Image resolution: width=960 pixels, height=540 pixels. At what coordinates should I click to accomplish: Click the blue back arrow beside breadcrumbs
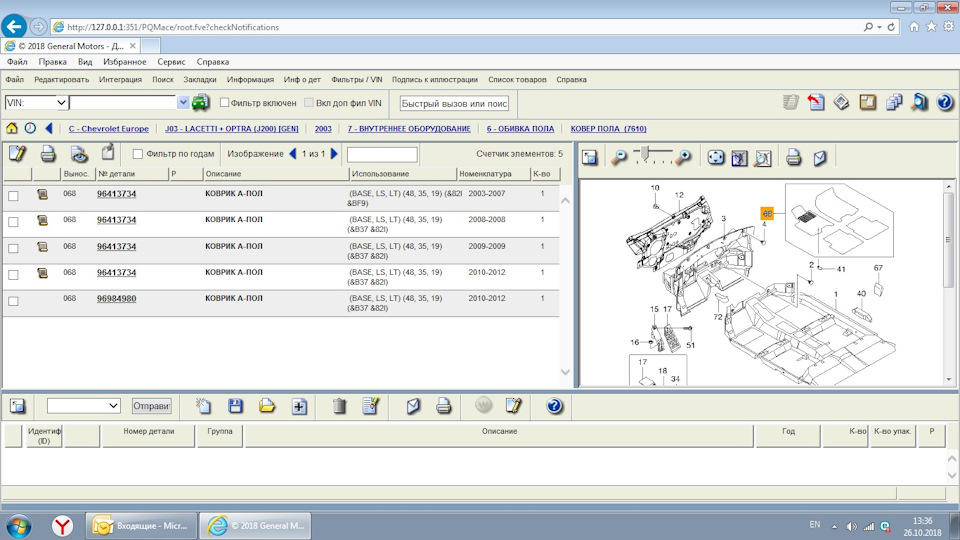pos(49,128)
